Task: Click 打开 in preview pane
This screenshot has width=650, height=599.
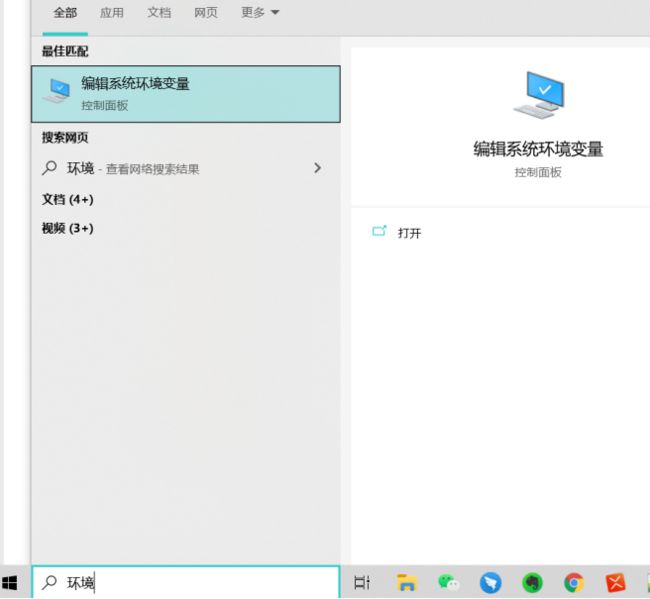Action: 409,233
